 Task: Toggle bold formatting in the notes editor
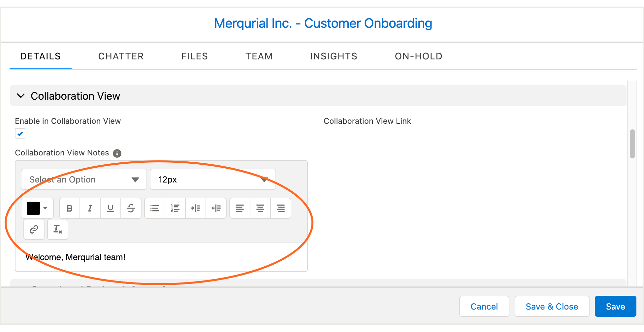pos(69,208)
